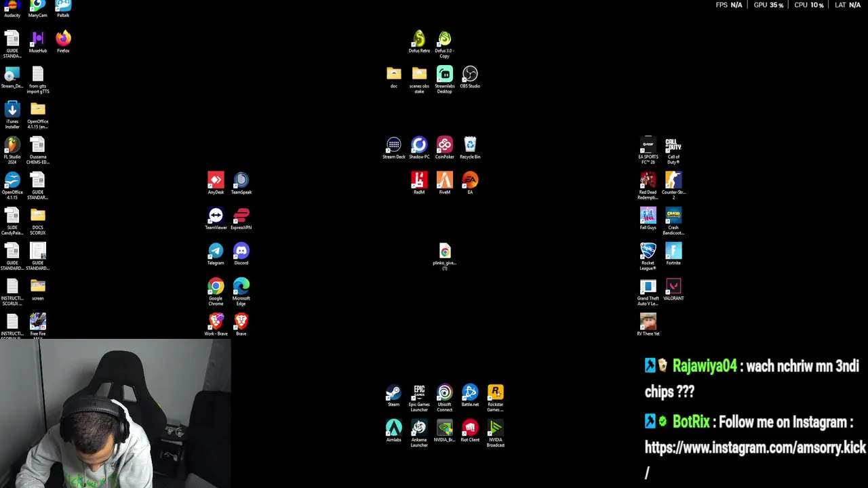Open Ankama Launcher
Viewport: 868px width, 488px height.
[x=419, y=434]
